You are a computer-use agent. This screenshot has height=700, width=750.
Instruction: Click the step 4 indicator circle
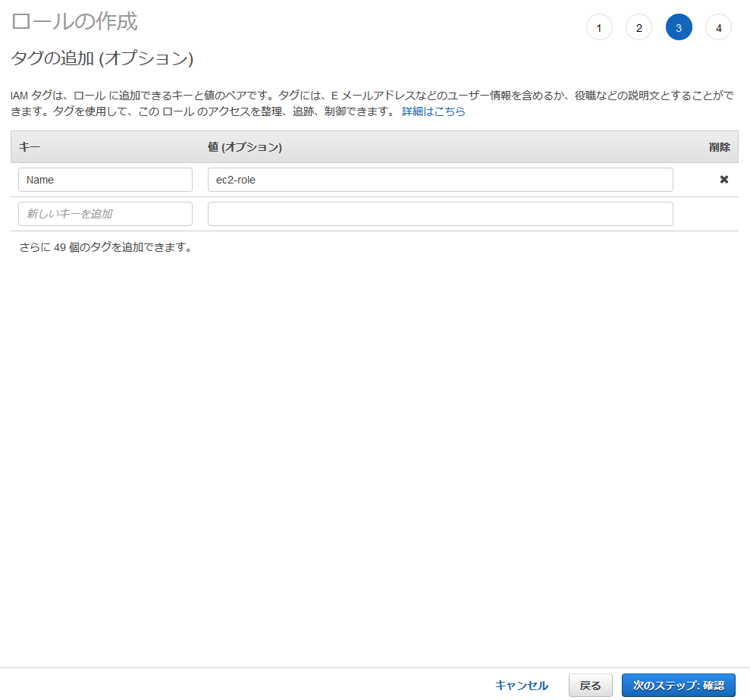pos(718,28)
